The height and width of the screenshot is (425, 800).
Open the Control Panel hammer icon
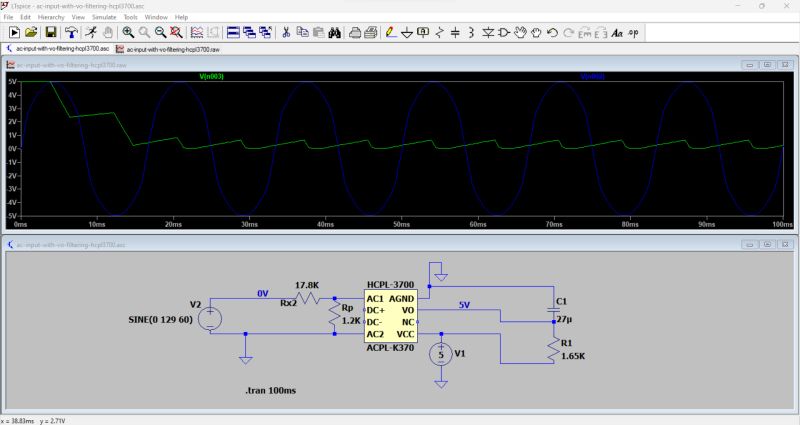[71, 33]
